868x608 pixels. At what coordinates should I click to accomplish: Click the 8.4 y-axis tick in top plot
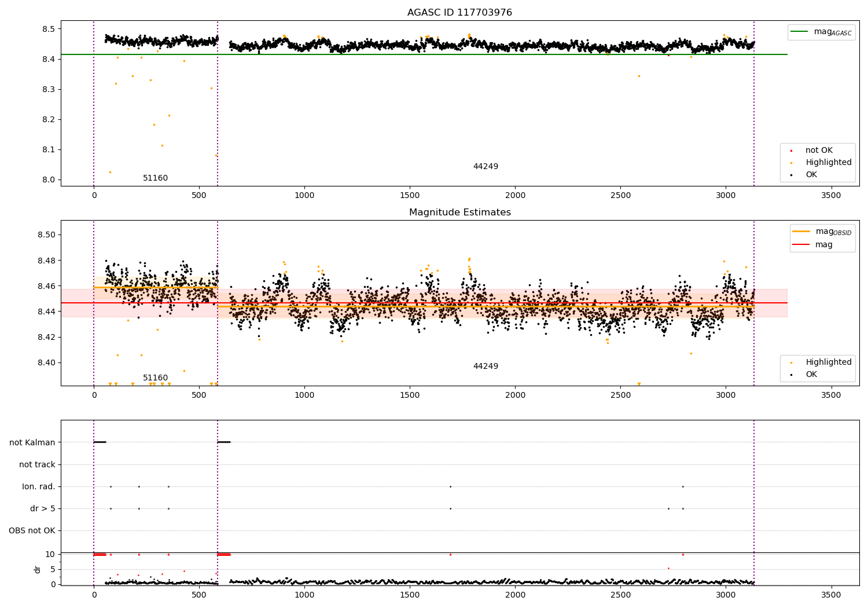click(49, 59)
